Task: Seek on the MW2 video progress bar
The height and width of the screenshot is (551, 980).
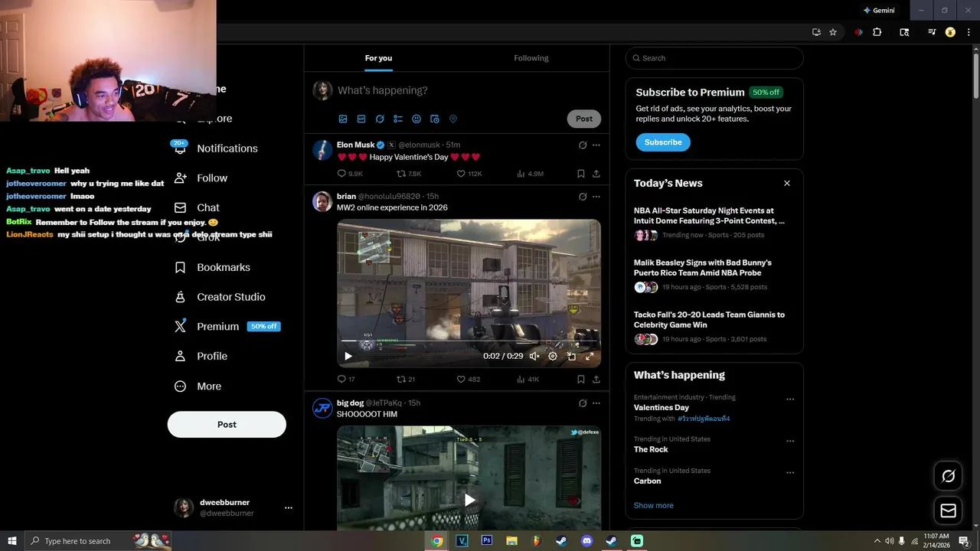Action: 469,341
